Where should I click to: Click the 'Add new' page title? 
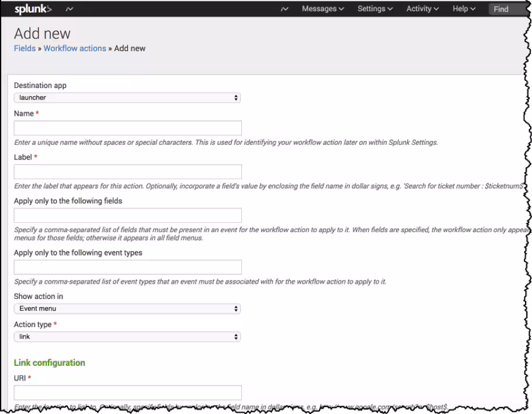pyautogui.click(x=42, y=33)
